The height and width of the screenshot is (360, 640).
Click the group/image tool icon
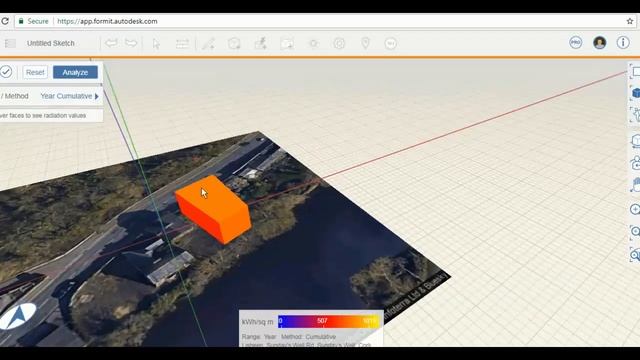coord(287,43)
